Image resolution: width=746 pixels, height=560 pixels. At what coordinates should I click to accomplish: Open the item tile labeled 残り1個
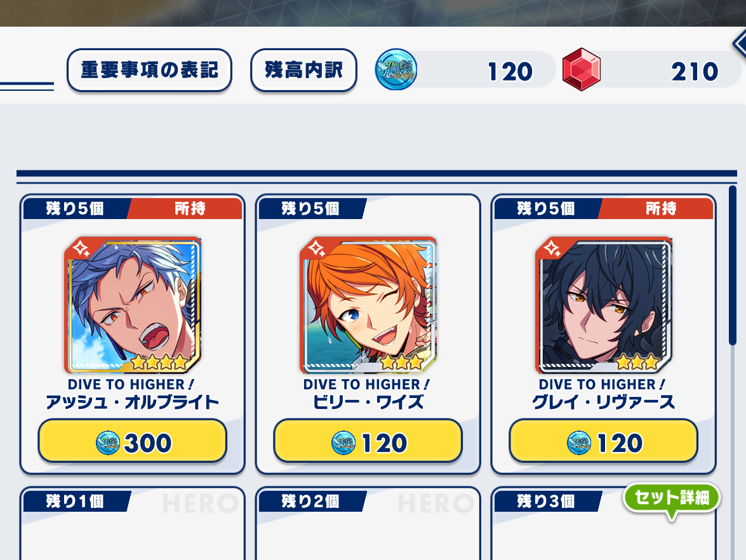133,523
